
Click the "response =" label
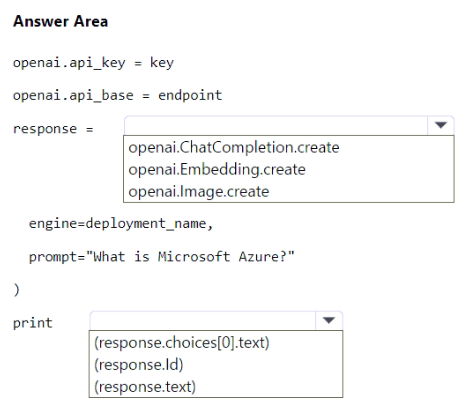point(53,129)
